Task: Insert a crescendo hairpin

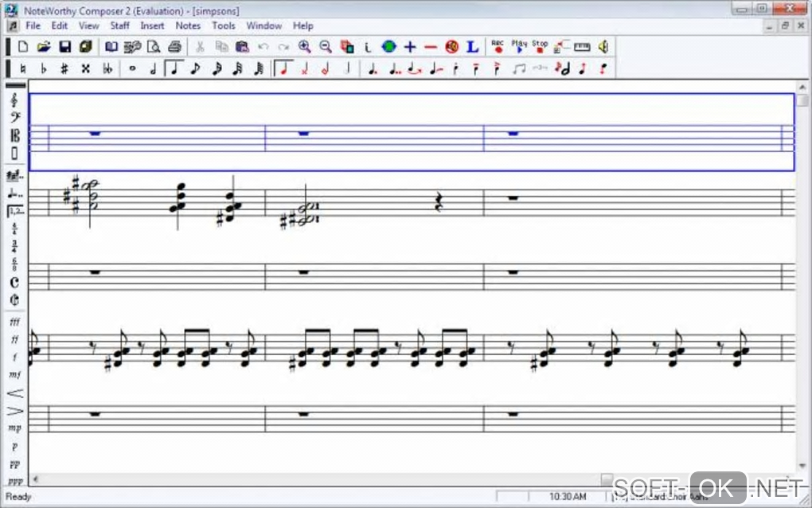Action: (15, 393)
